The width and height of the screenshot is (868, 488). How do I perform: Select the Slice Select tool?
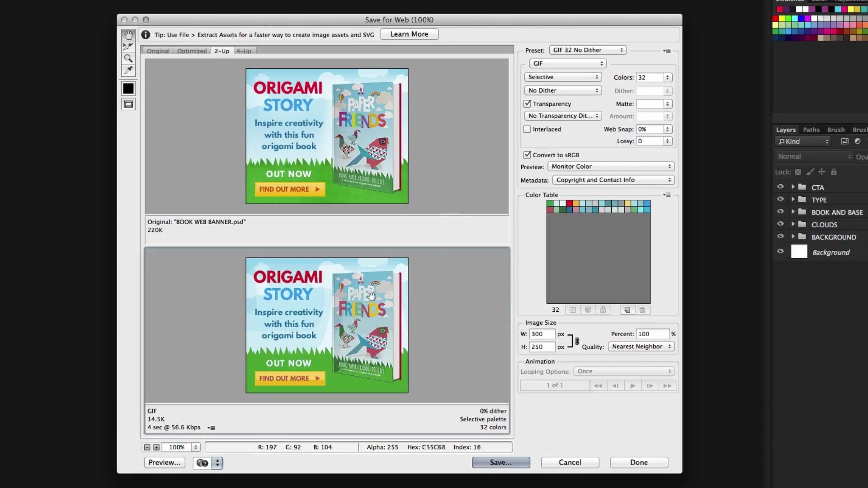(x=128, y=47)
